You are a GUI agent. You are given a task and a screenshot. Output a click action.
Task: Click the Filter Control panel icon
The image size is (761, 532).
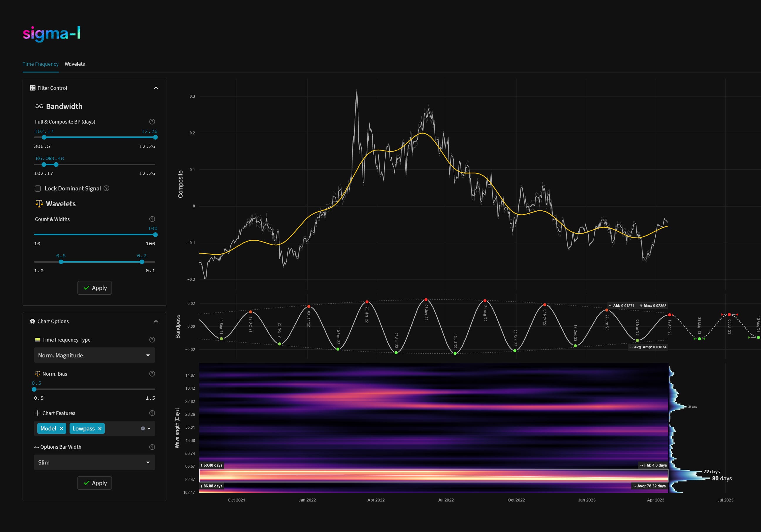click(x=33, y=88)
